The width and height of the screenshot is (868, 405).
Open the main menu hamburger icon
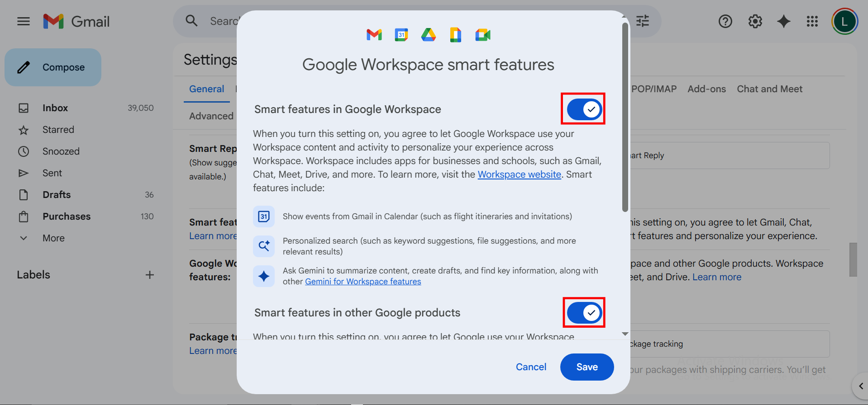24,21
